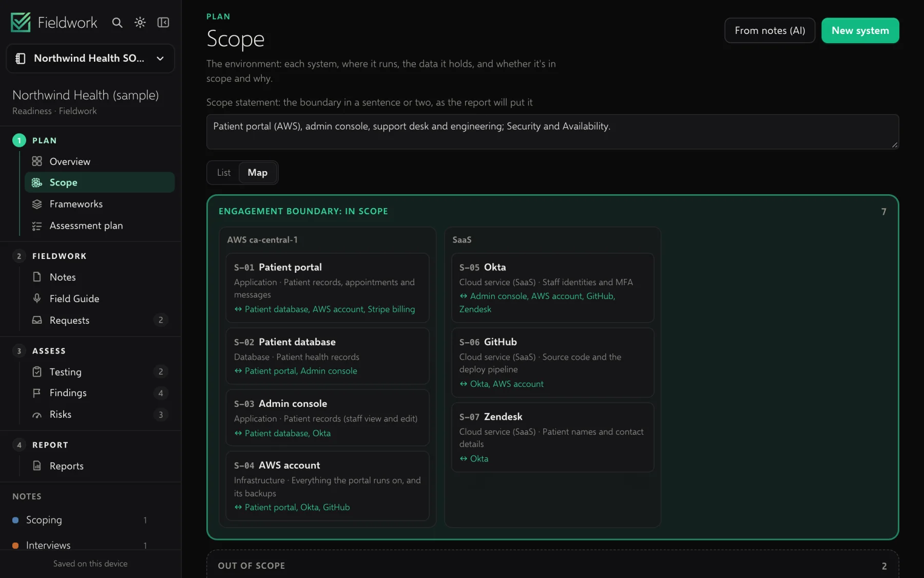Click New system button
Screen dimensions: 924x578
click(860, 30)
